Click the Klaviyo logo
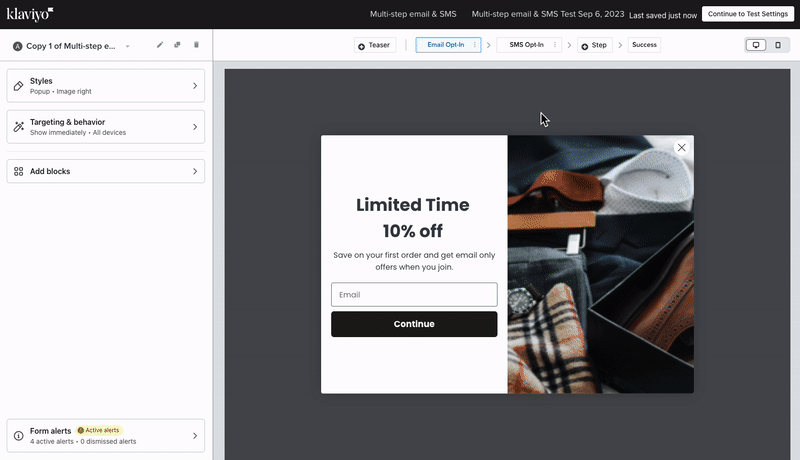This screenshot has width=800, height=460. (x=30, y=14)
